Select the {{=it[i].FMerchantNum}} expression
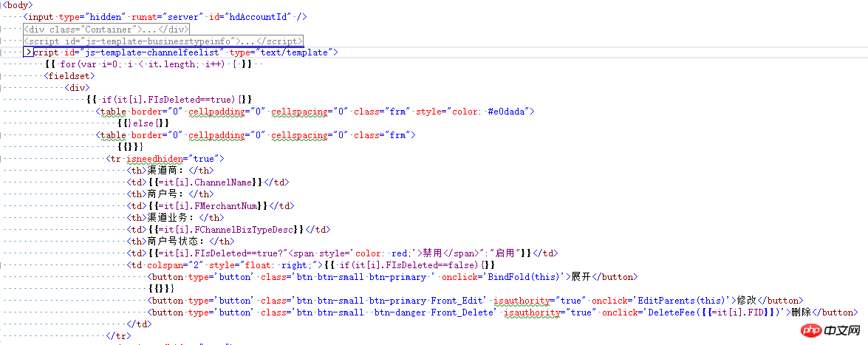The height and width of the screenshot is (345, 868). coord(208,205)
